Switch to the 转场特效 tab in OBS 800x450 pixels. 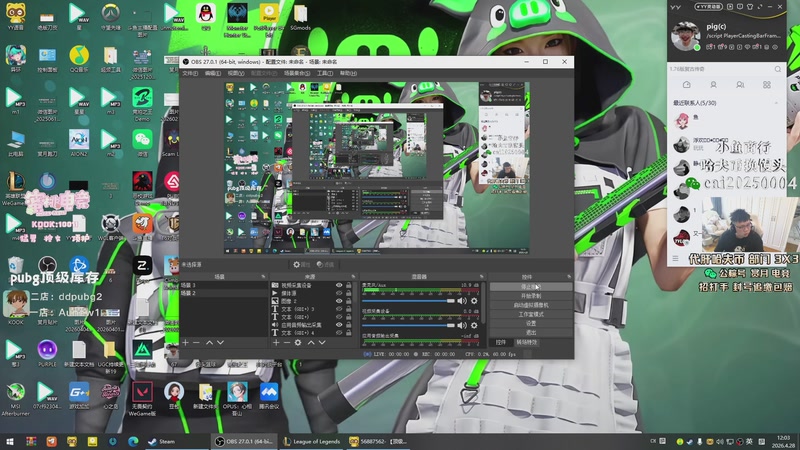coord(527,342)
